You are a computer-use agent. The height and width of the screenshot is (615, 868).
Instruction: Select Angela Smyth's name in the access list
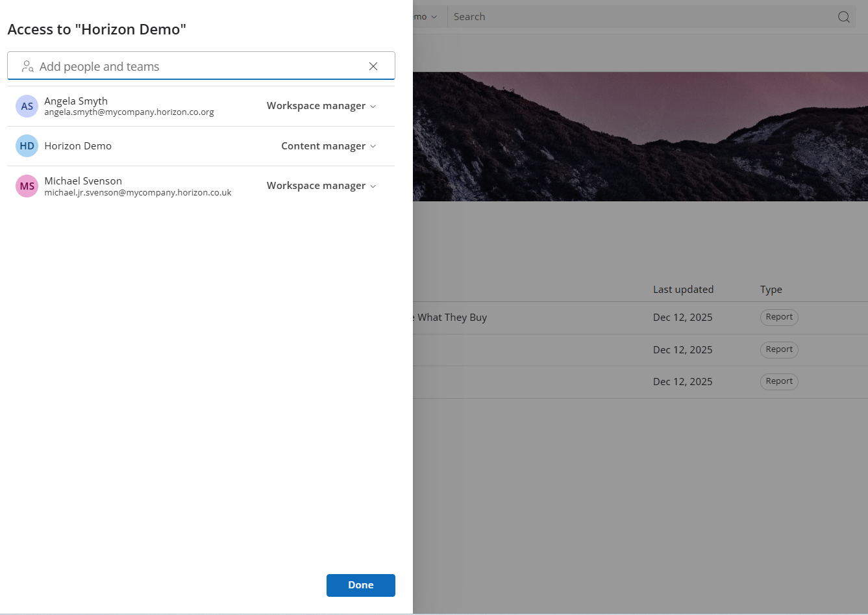(x=76, y=101)
